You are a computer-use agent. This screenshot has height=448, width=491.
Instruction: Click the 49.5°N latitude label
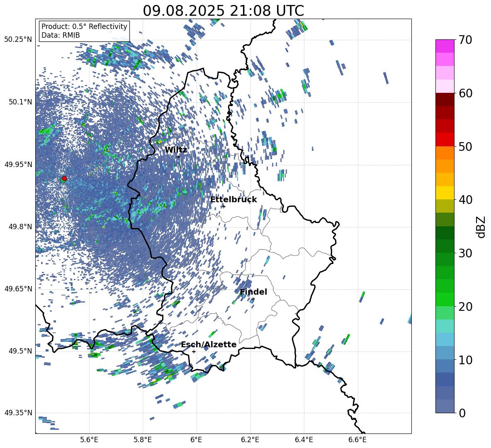tap(20, 351)
